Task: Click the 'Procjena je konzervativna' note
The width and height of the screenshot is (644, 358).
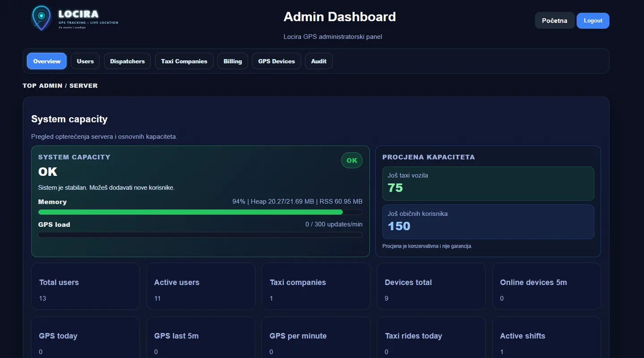Action: pos(427,246)
